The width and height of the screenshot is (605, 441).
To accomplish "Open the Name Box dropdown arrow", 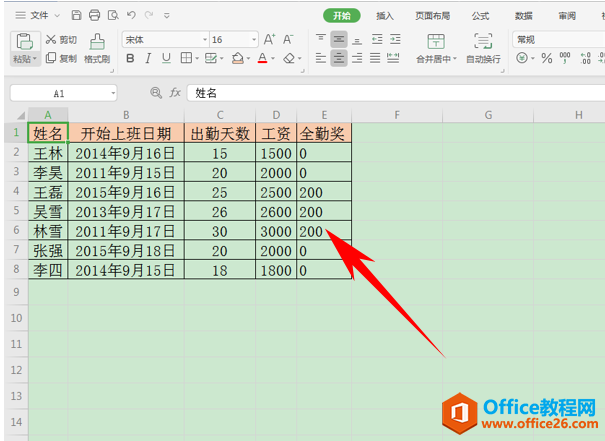I will pyautogui.click(x=113, y=93).
